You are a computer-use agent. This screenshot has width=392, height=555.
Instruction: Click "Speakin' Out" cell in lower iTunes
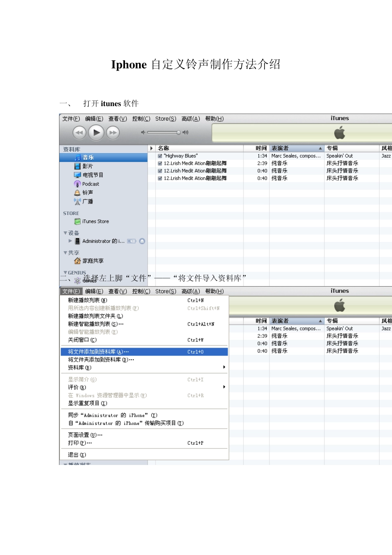tap(340, 329)
